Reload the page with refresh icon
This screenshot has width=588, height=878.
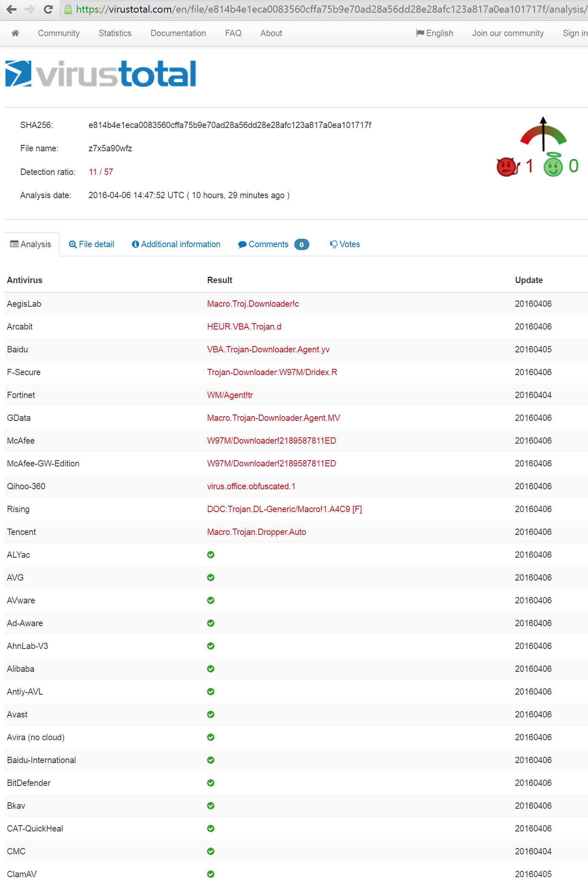[x=48, y=9]
